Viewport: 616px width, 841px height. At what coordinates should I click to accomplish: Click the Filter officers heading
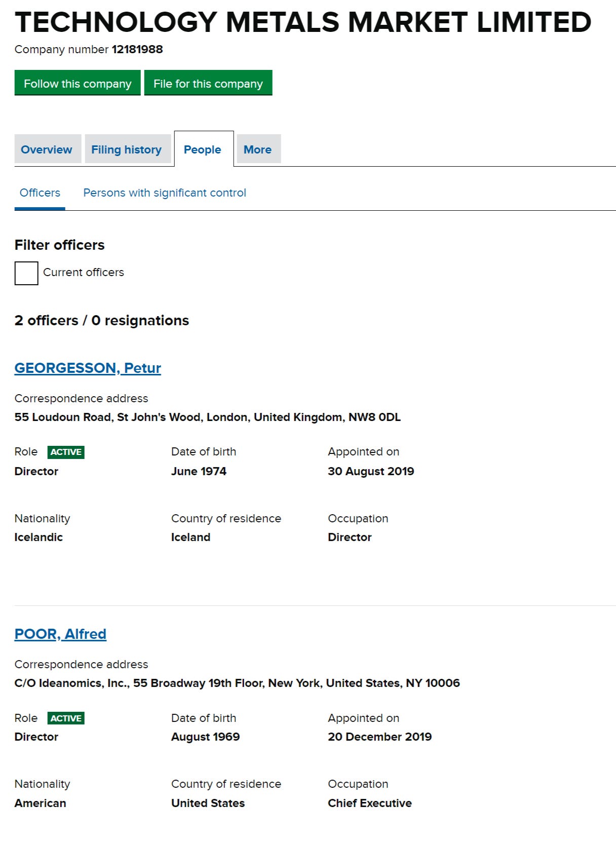tap(59, 245)
